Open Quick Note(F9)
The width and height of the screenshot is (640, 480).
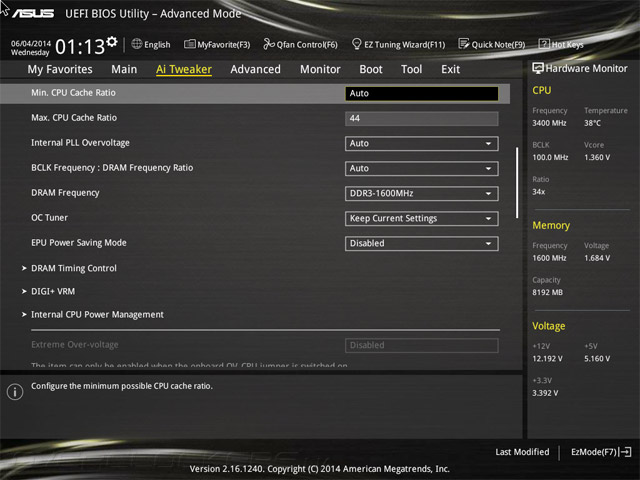tap(492, 44)
